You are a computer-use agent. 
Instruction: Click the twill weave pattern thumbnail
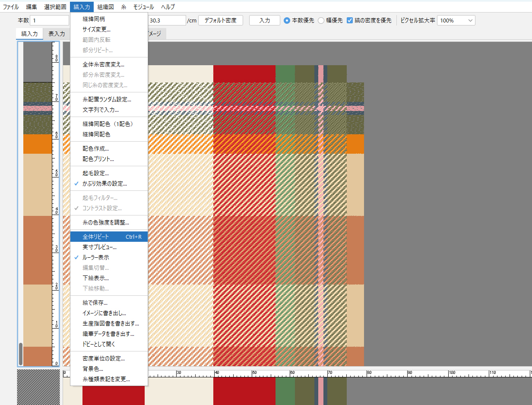(x=38, y=386)
